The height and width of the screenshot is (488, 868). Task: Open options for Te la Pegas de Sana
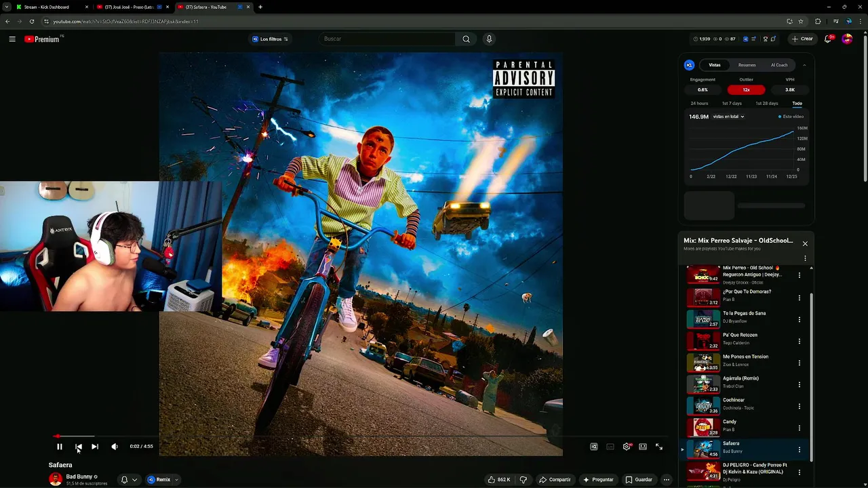(x=800, y=319)
